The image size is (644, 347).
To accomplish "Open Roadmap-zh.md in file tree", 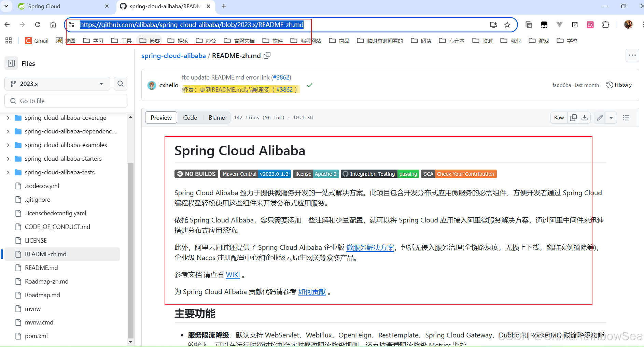I will point(47,281).
